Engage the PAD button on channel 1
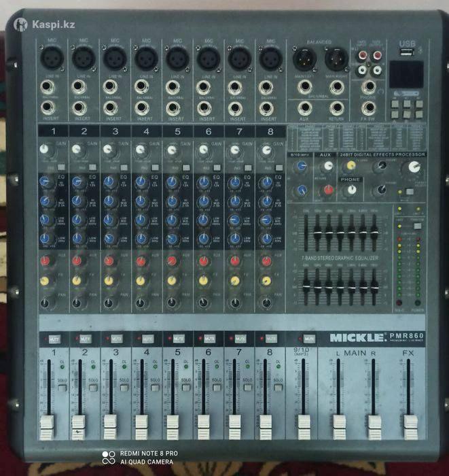This screenshot has height=476, width=449. [x=61, y=167]
